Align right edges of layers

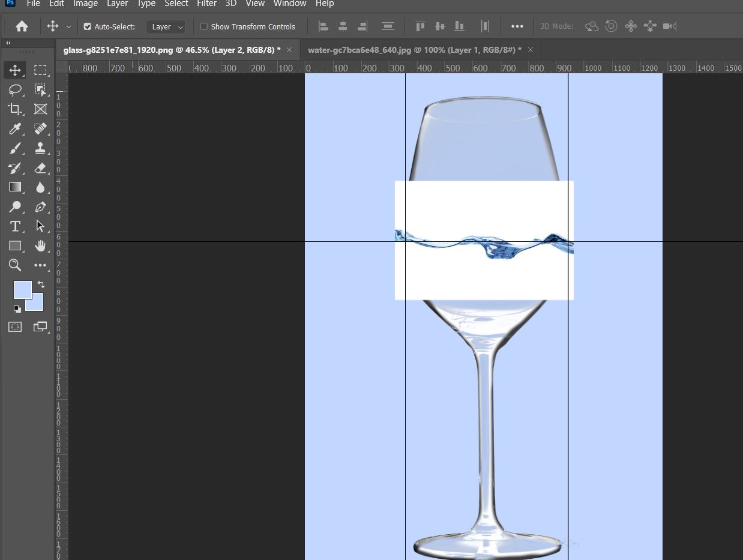[x=362, y=26]
